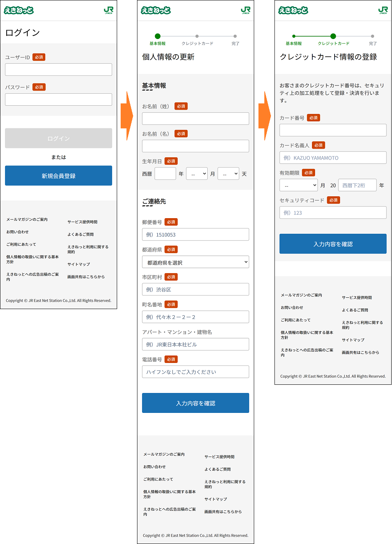Click the JR logo above 個人情報の更新 page
The width and height of the screenshot is (392, 544).
pyautogui.click(x=246, y=11)
